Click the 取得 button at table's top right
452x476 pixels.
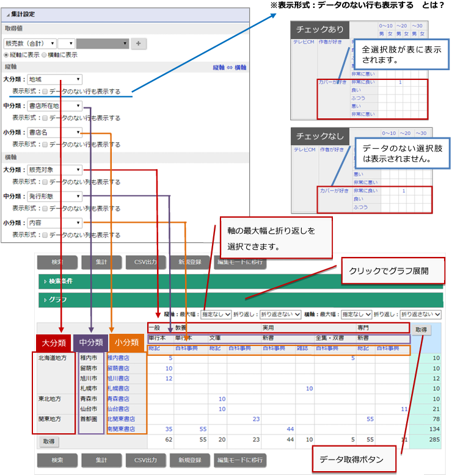[x=421, y=330]
